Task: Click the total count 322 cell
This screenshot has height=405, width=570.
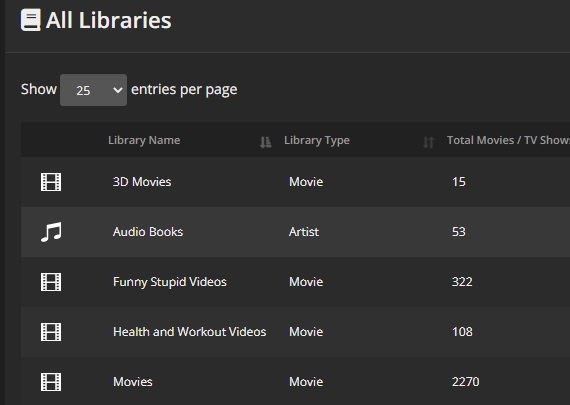Action: point(462,282)
